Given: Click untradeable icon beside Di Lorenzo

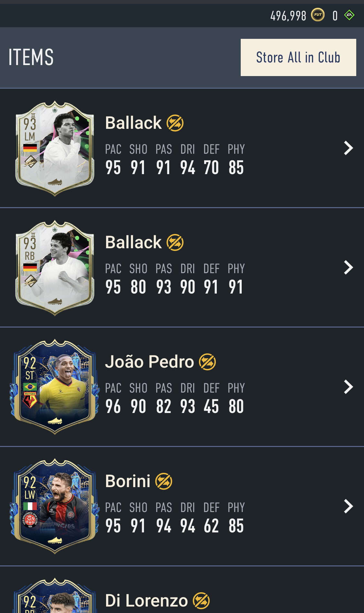Looking at the screenshot, I should pyautogui.click(x=201, y=601).
